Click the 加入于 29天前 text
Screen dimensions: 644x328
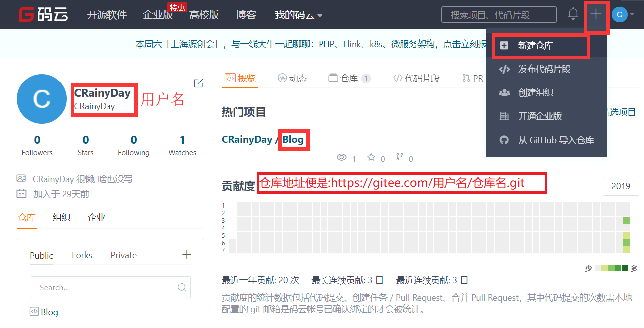[61, 194]
